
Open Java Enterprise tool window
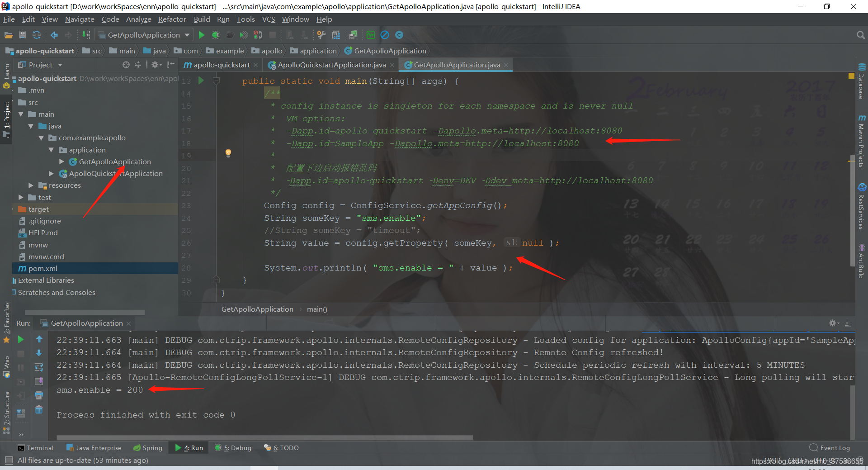pos(94,448)
